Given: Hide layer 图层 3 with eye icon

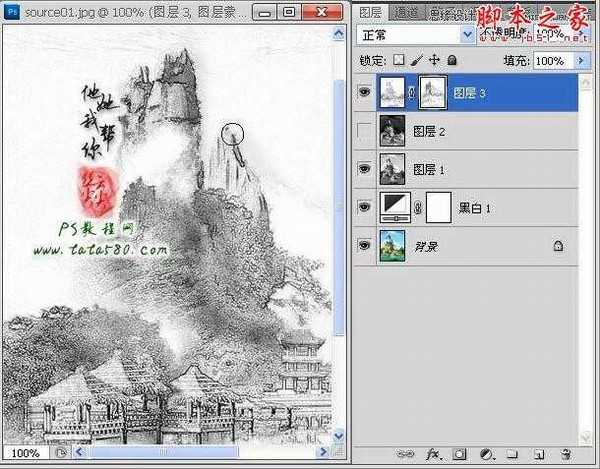Looking at the screenshot, I should tap(365, 93).
